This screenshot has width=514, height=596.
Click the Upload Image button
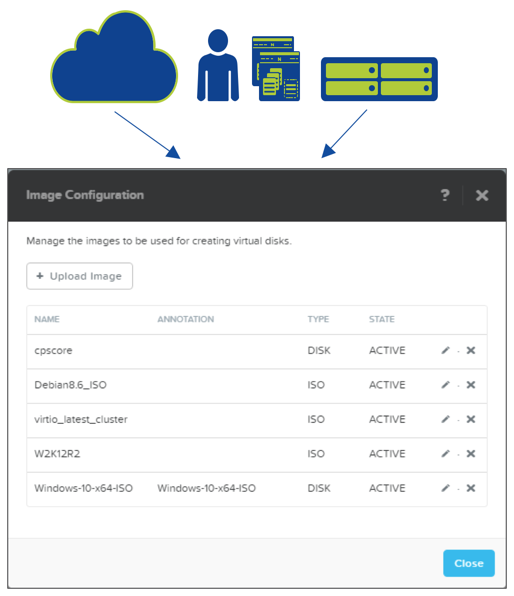[79, 276]
